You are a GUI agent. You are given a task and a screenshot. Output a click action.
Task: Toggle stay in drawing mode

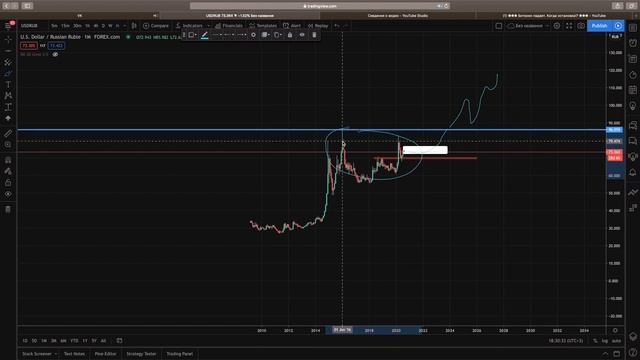[x=8, y=171]
